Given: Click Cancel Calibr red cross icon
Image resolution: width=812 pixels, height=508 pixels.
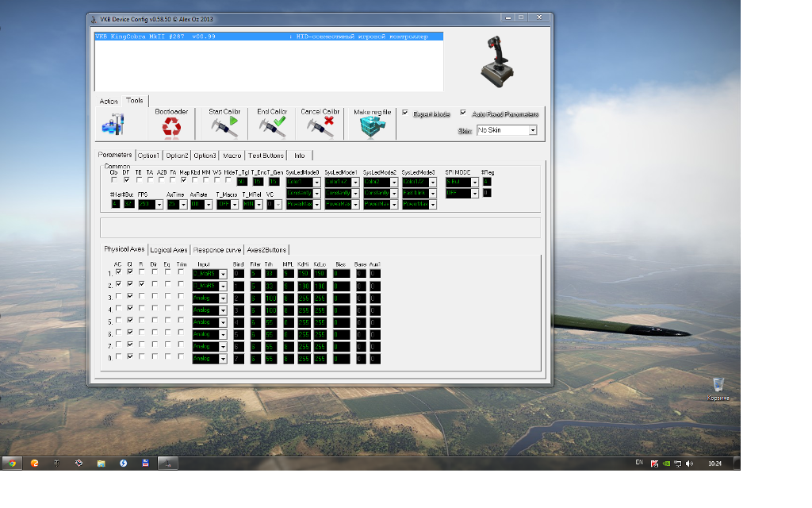Looking at the screenshot, I should coord(320,127).
